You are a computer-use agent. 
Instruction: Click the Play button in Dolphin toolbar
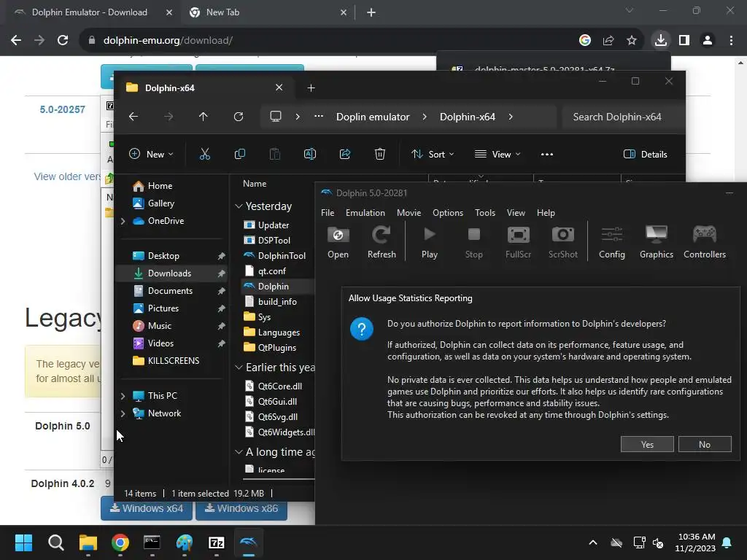(x=429, y=242)
